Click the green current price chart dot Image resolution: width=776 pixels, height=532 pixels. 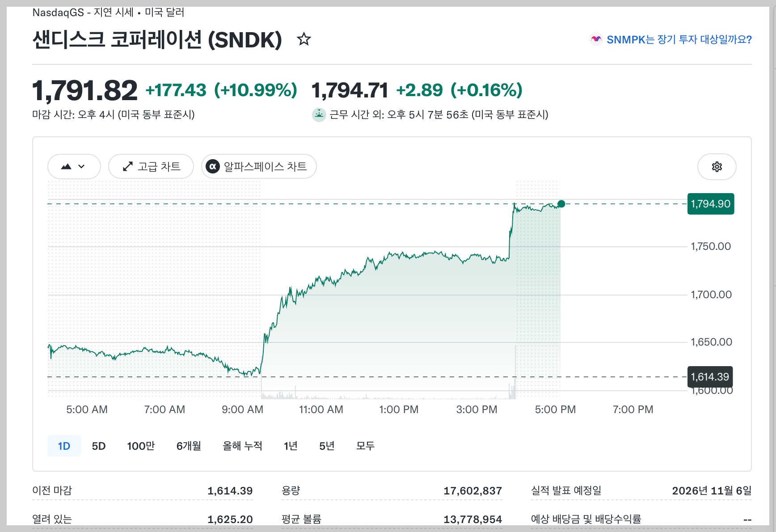pyautogui.click(x=561, y=204)
